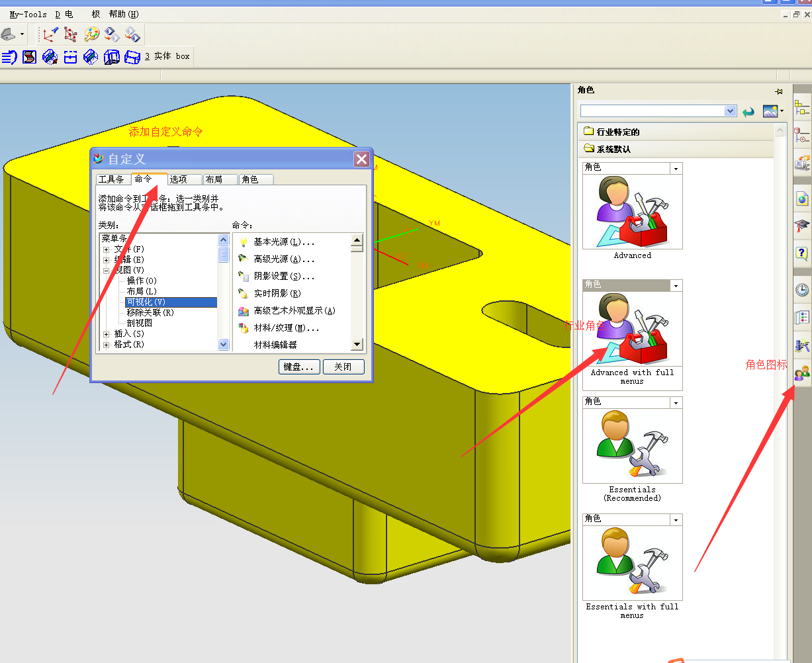Open the role search combo box dropdown
Viewport: 812px width, 663px height.
(x=730, y=111)
